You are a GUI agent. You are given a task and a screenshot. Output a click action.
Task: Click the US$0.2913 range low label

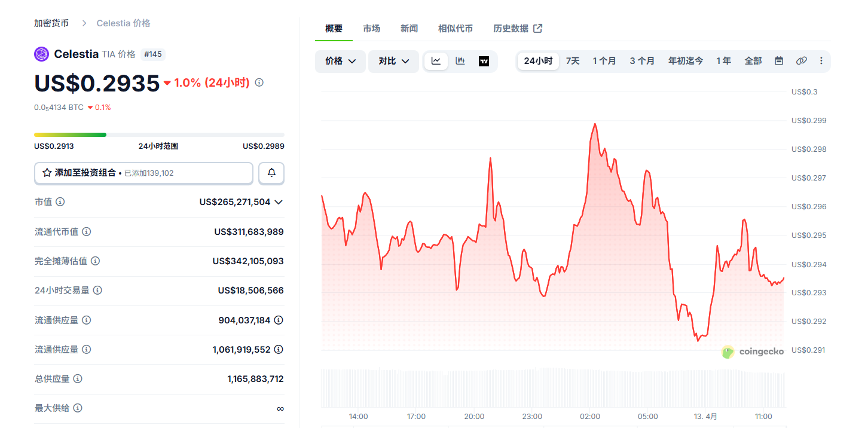pos(54,146)
